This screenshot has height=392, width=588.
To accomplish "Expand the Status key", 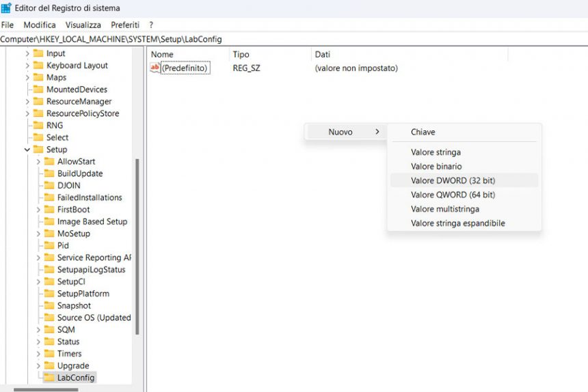I will (38, 342).
